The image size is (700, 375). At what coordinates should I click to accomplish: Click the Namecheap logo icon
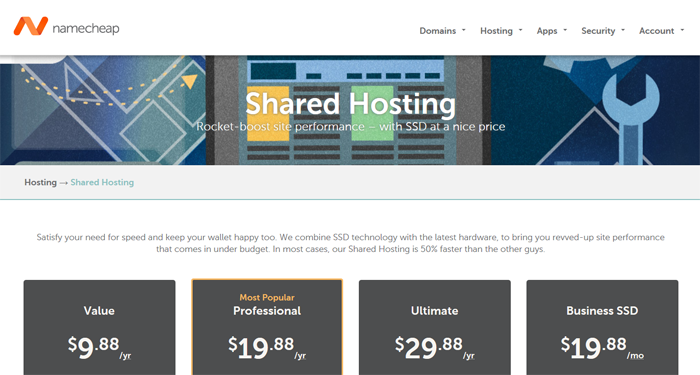(30, 26)
